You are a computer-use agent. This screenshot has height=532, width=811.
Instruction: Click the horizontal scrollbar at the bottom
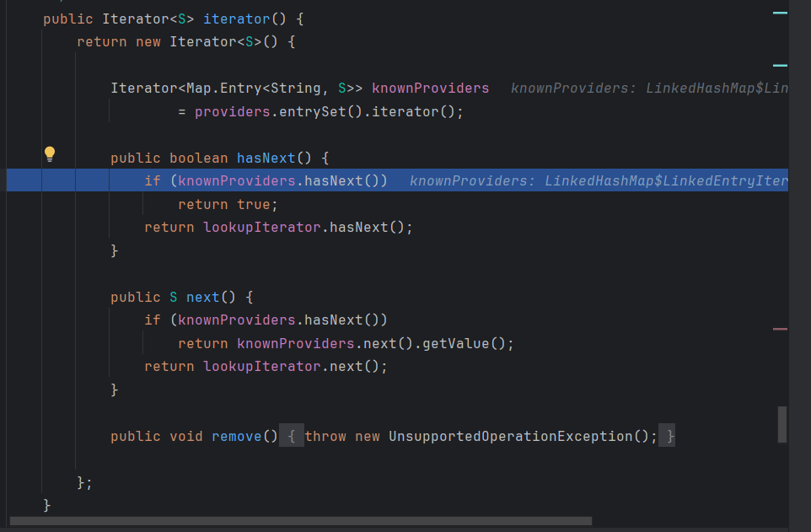pos(300,522)
